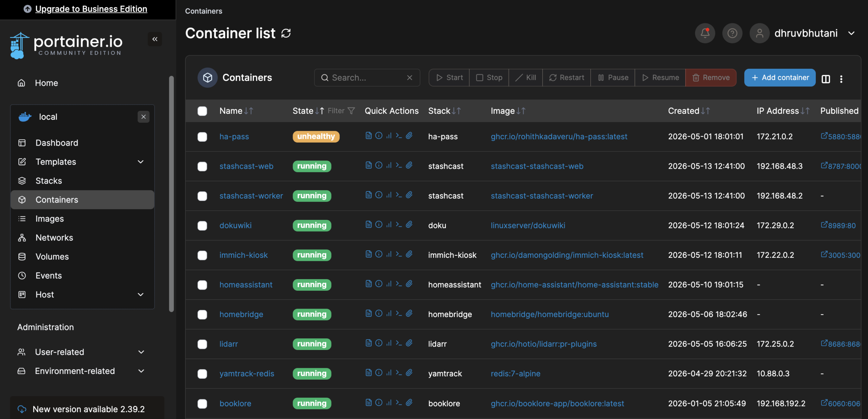This screenshot has height=419, width=868.
Task: Click the Containers cube icon in table header
Action: [x=208, y=78]
